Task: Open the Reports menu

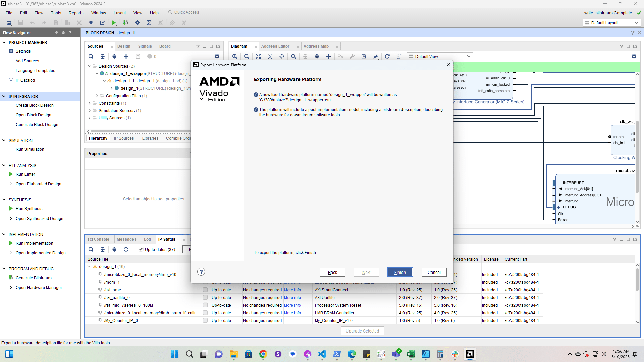Action: coord(76,13)
